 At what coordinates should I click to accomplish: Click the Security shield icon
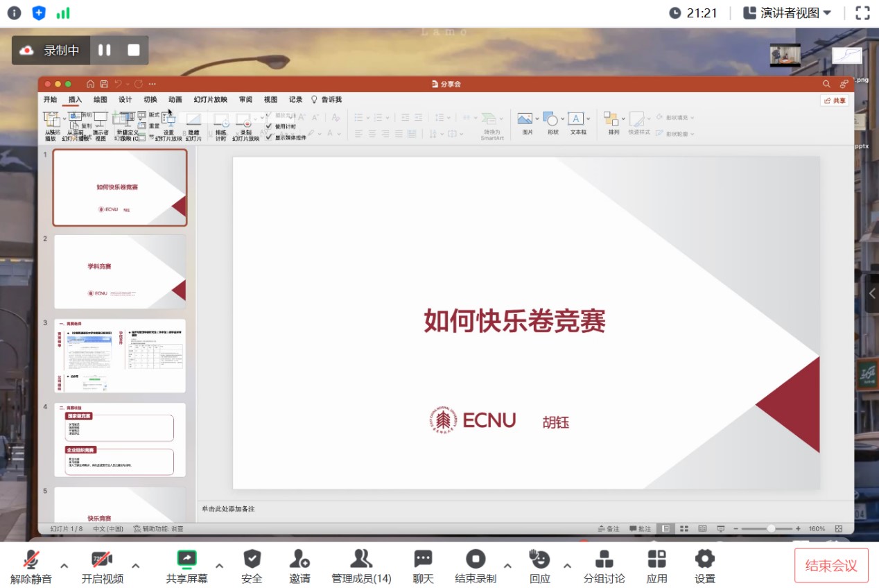(x=252, y=558)
